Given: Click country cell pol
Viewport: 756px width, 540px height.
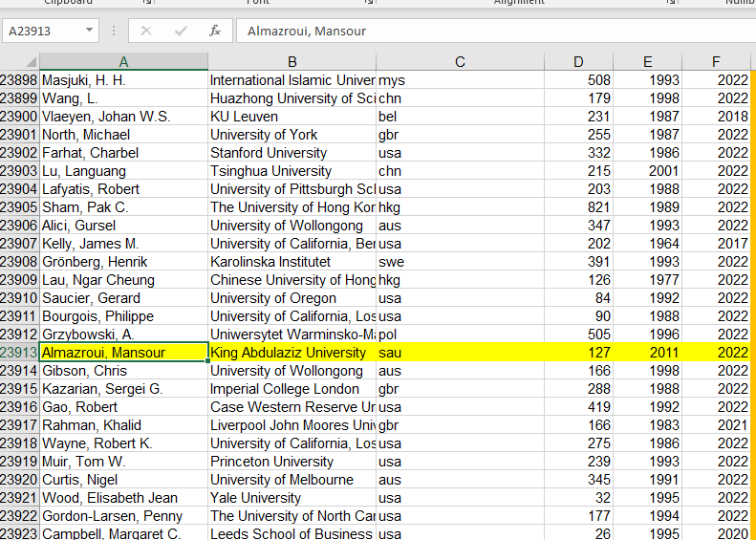Looking at the screenshot, I should click(460, 335).
